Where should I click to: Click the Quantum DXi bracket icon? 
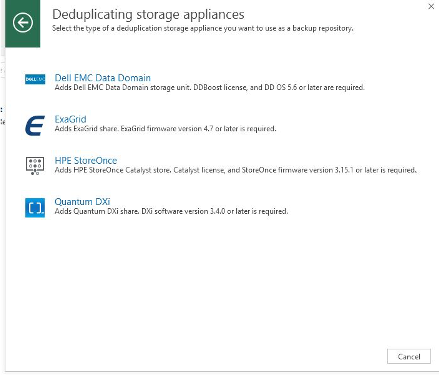point(35,207)
